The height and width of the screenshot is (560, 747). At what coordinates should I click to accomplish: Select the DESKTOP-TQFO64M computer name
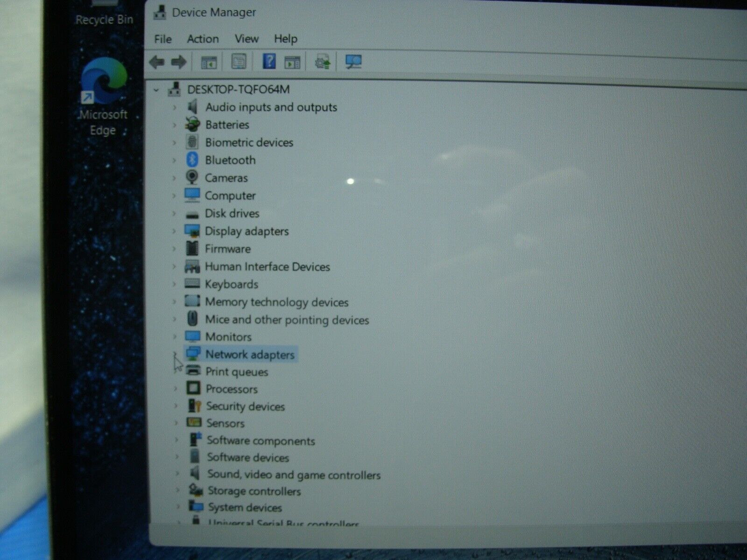coord(239,89)
